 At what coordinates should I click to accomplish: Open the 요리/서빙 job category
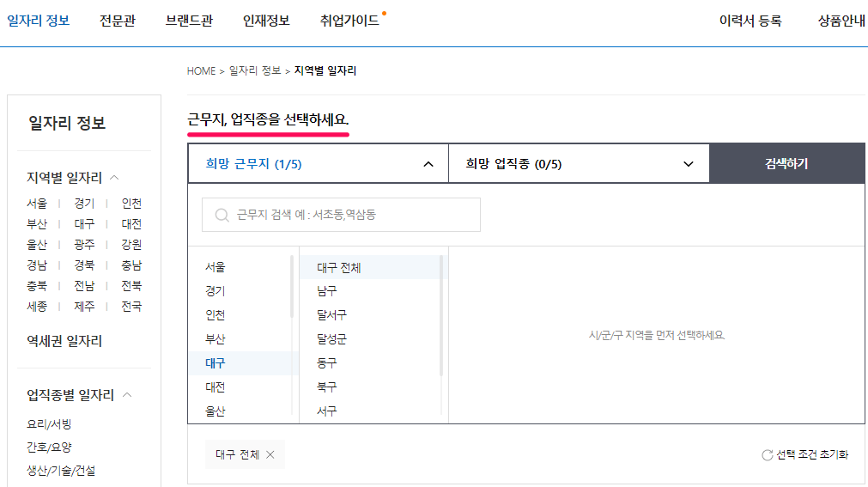tap(49, 423)
